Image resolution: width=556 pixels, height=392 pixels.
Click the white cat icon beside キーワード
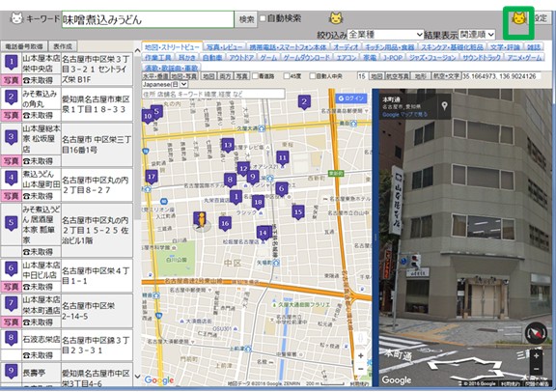(x=16, y=18)
